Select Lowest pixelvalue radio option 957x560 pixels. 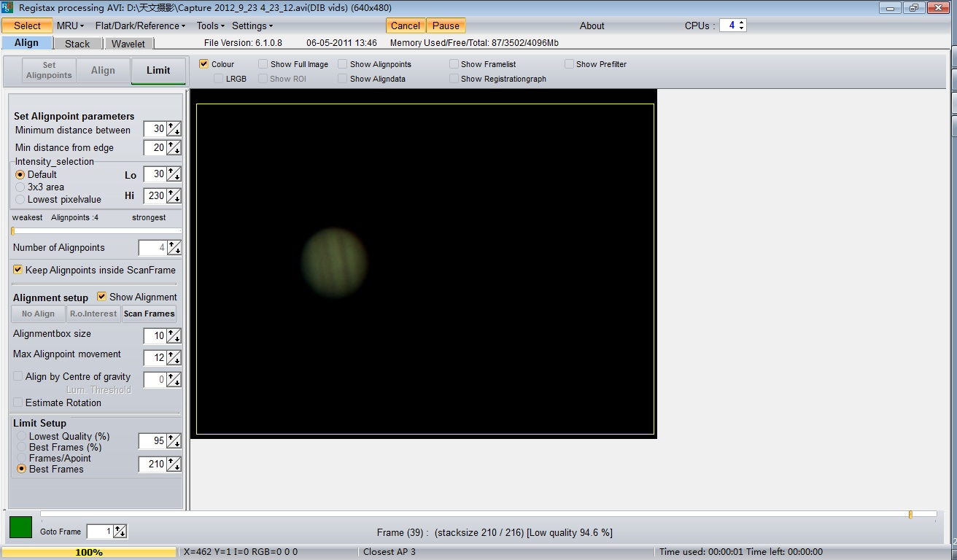(20, 200)
